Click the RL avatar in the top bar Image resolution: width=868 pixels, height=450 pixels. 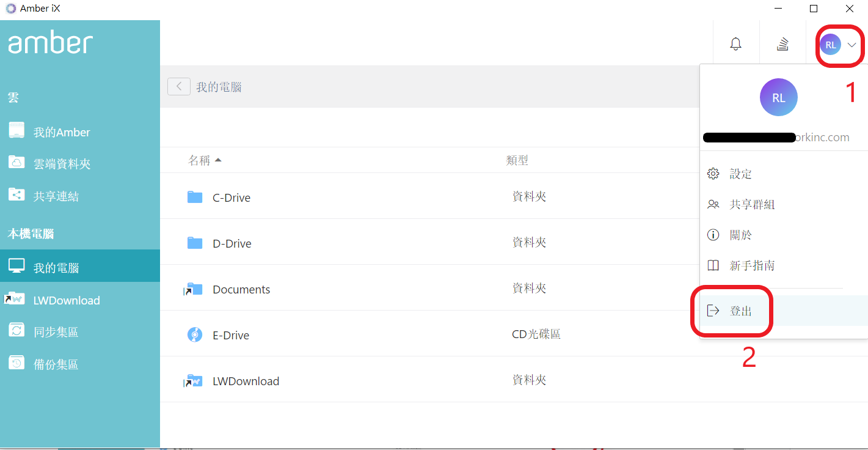click(830, 45)
